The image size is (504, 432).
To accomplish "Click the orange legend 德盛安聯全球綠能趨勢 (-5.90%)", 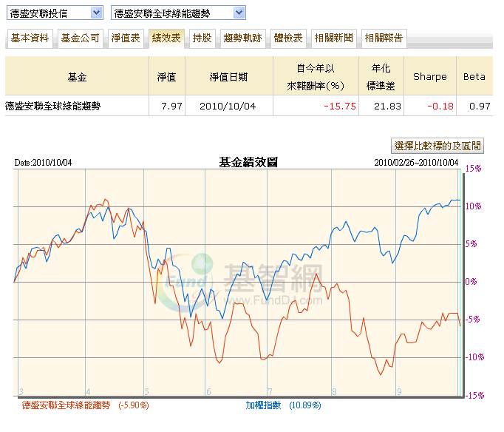I will pyautogui.click(x=85, y=405).
